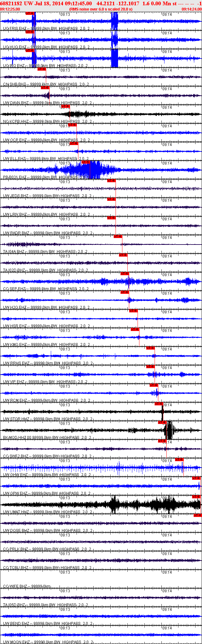This screenshot has width=202, height=644.
Task: Click the red pick flag on UW RRHS trace
Action: click(x=150, y=348)
